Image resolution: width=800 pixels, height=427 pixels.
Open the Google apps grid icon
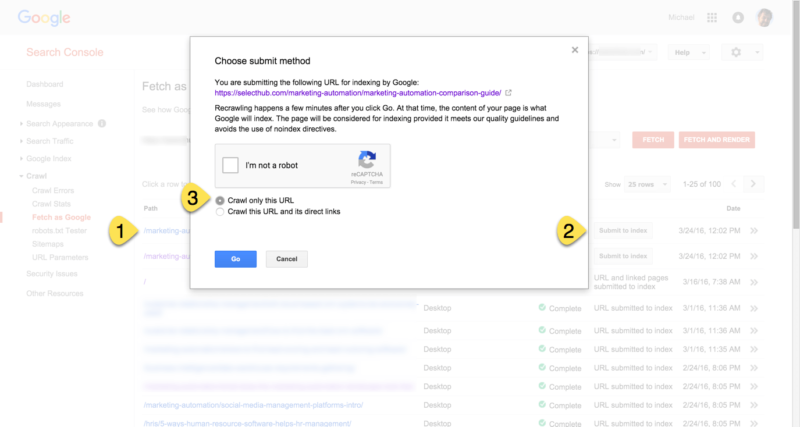[x=712, y=17]
